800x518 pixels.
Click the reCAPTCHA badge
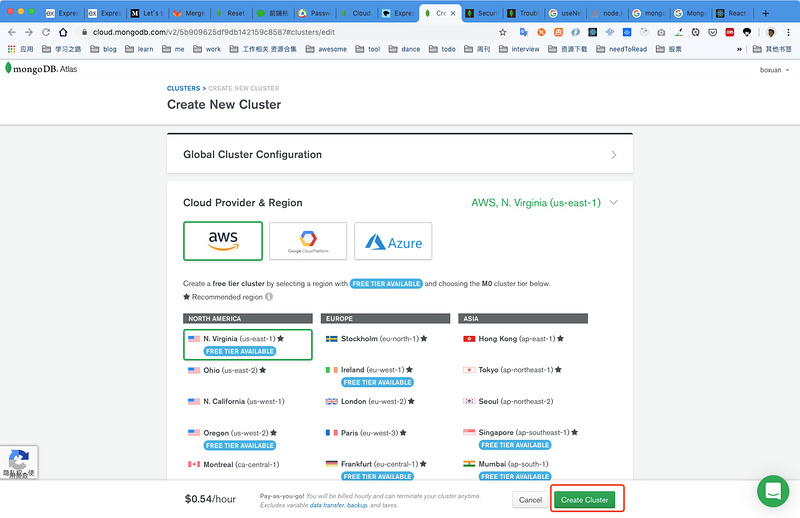click(19, 462)
